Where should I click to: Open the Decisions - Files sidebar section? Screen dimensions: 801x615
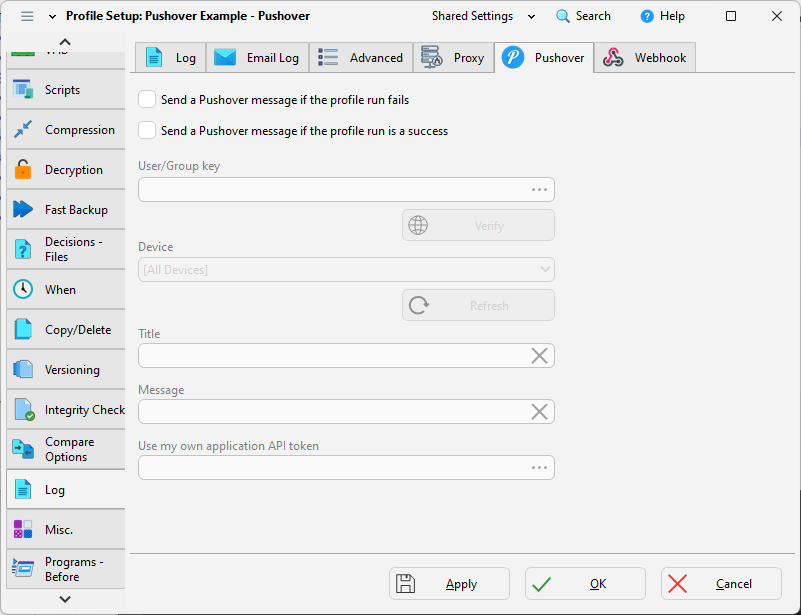[66, 249]
